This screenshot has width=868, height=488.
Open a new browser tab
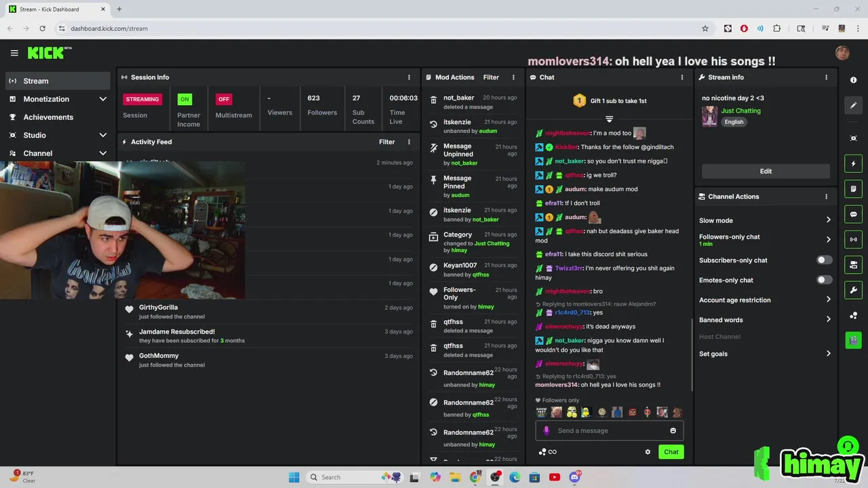119,9
